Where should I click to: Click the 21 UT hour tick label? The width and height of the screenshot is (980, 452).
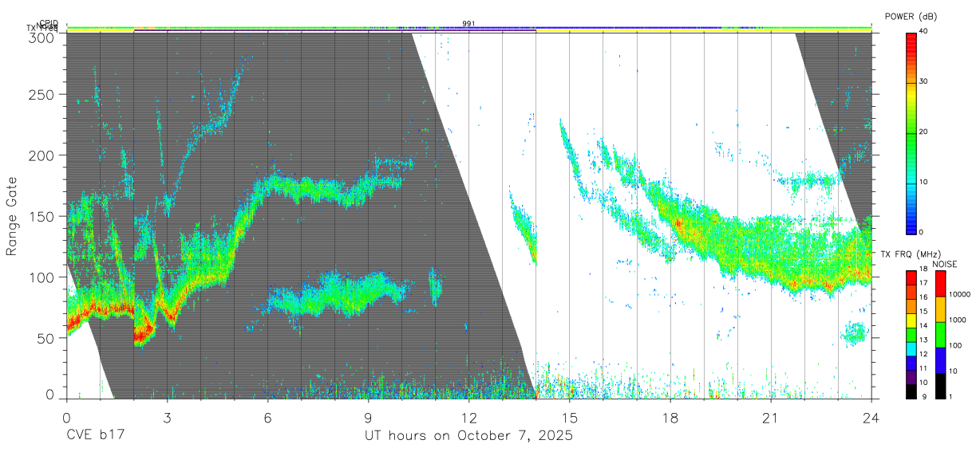[770, 417]
